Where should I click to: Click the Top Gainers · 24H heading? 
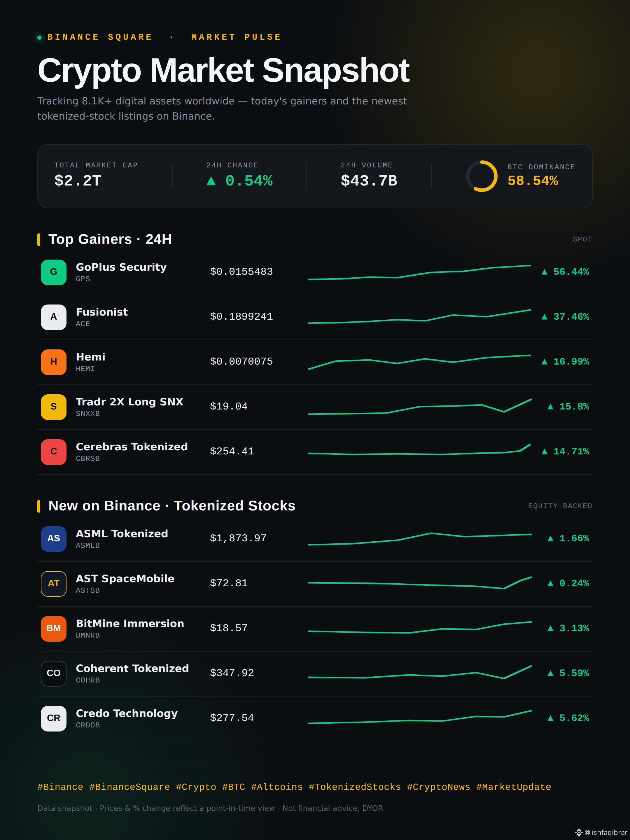(110, 239)
